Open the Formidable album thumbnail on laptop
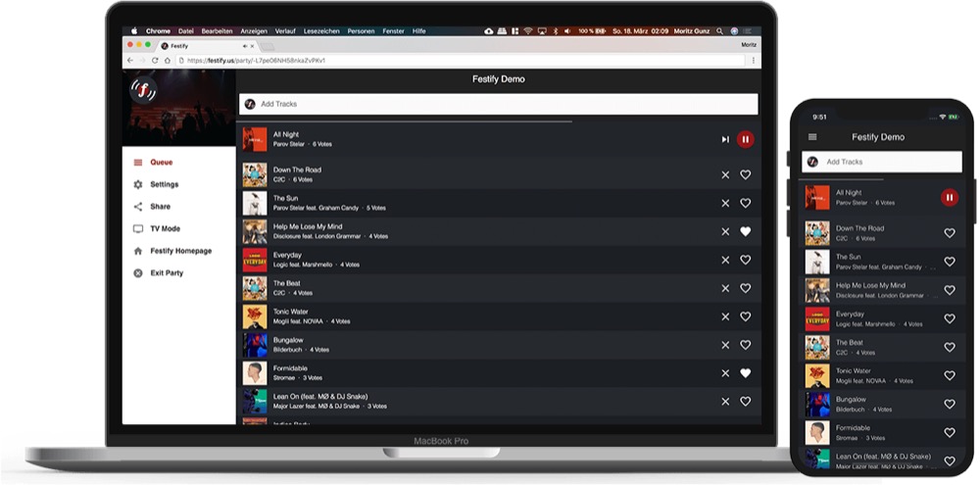 coord(255,373)
